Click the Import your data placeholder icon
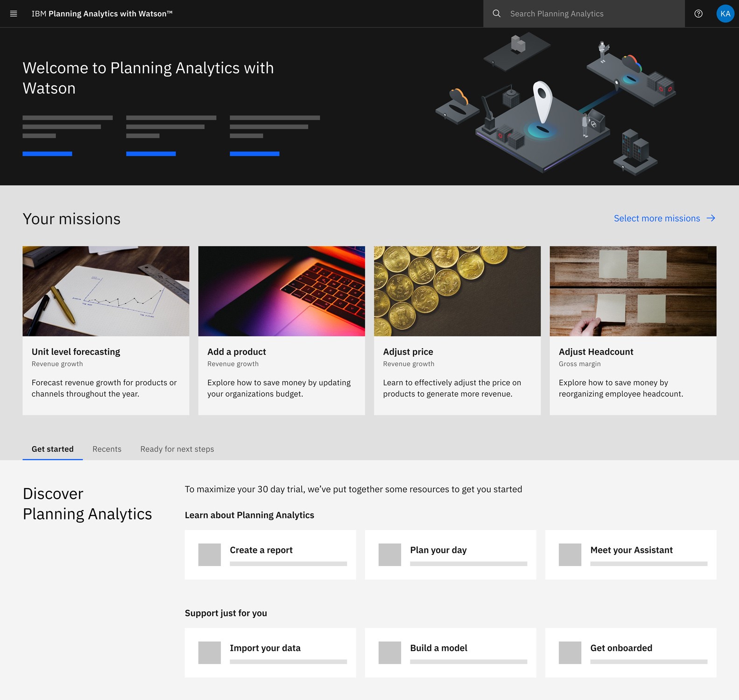 click(210, 653)
